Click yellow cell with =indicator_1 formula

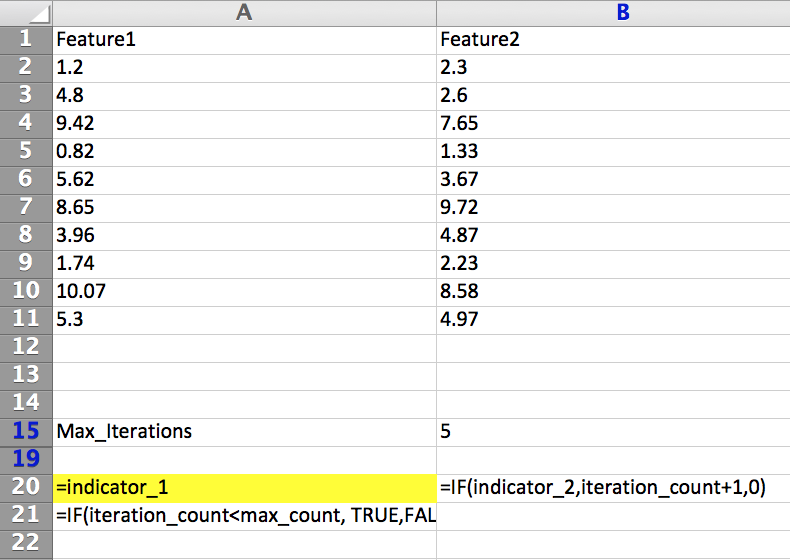pos(244,487)
